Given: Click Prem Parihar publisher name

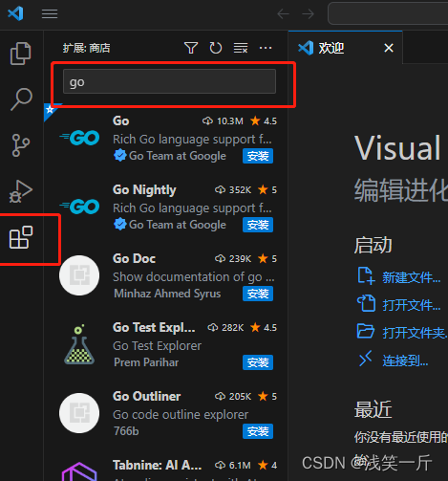Looking at the screenshot, I should coord(146,362).
